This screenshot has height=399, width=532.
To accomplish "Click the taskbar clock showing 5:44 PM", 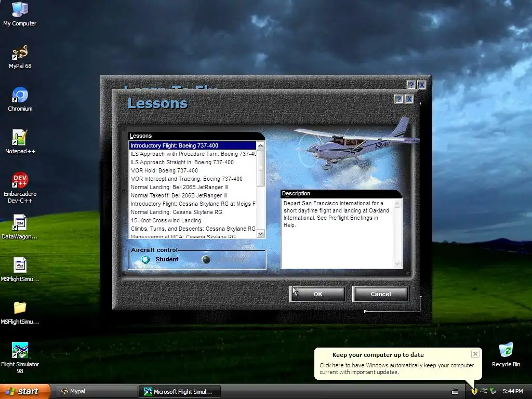I will coord(513,391).
